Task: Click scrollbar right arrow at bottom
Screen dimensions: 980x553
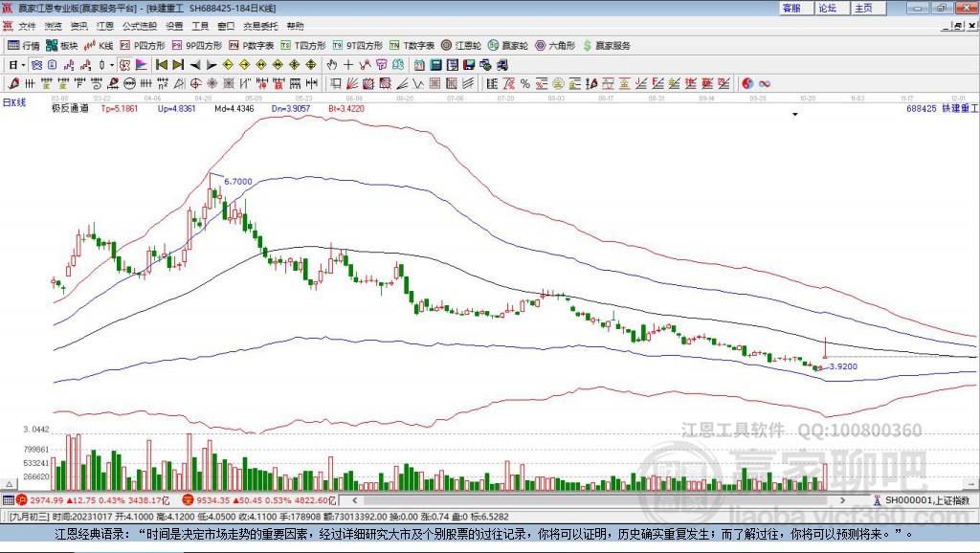Action: click(x=843, y=499)
